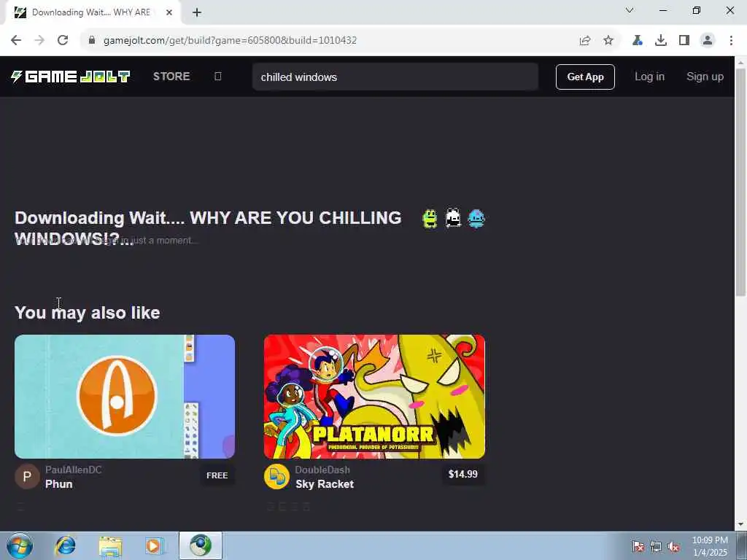Go forward in browser history
Screen dimensions: 747x560
[x=39, y=41]
